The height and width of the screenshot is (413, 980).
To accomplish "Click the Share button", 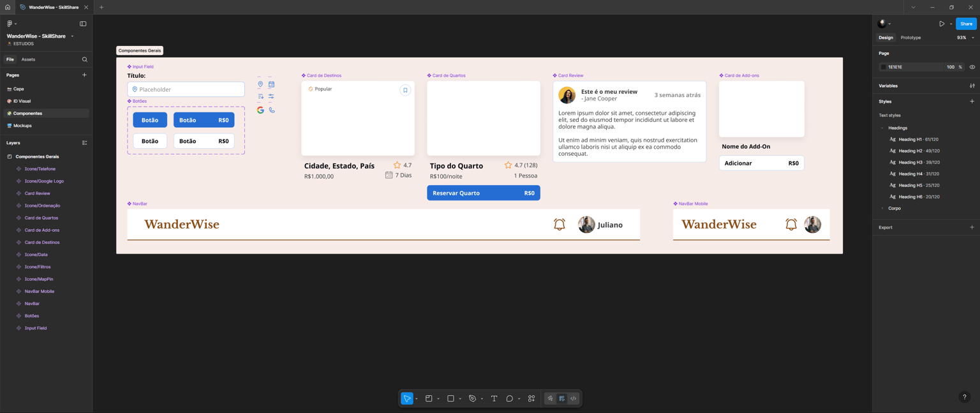I will point(966,24).
